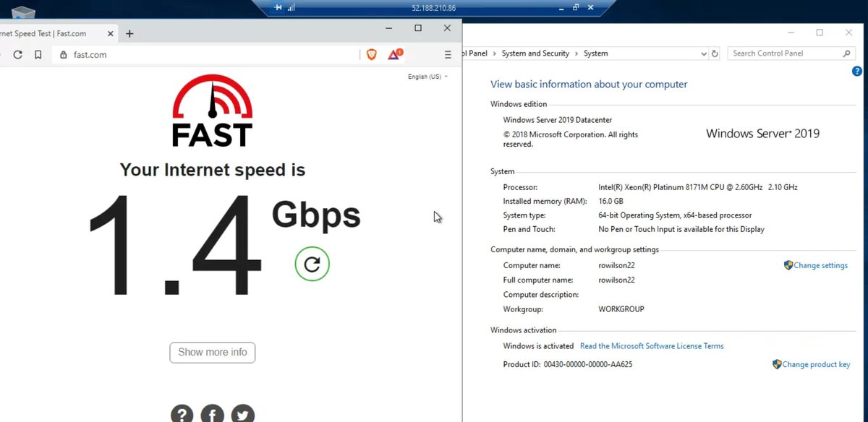The image size is (868, 422).
Task: Click Show more info button
Action: coord(213,353)
